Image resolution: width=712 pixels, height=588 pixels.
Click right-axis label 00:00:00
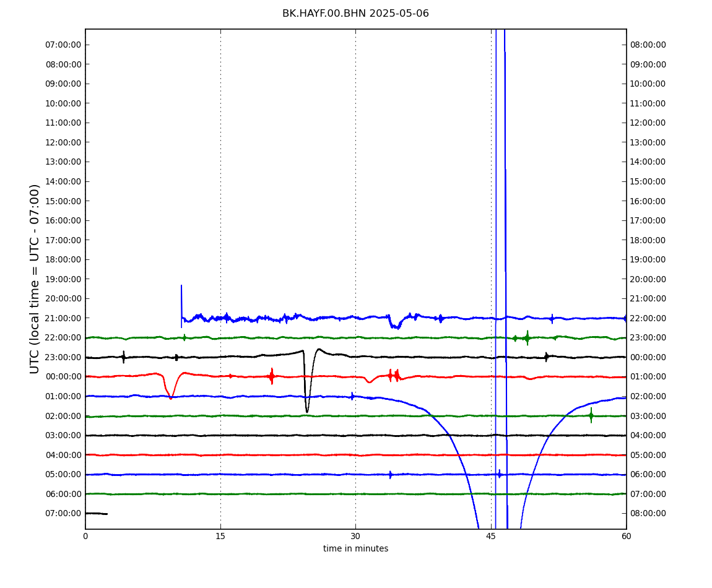click(x=648, y=357)
